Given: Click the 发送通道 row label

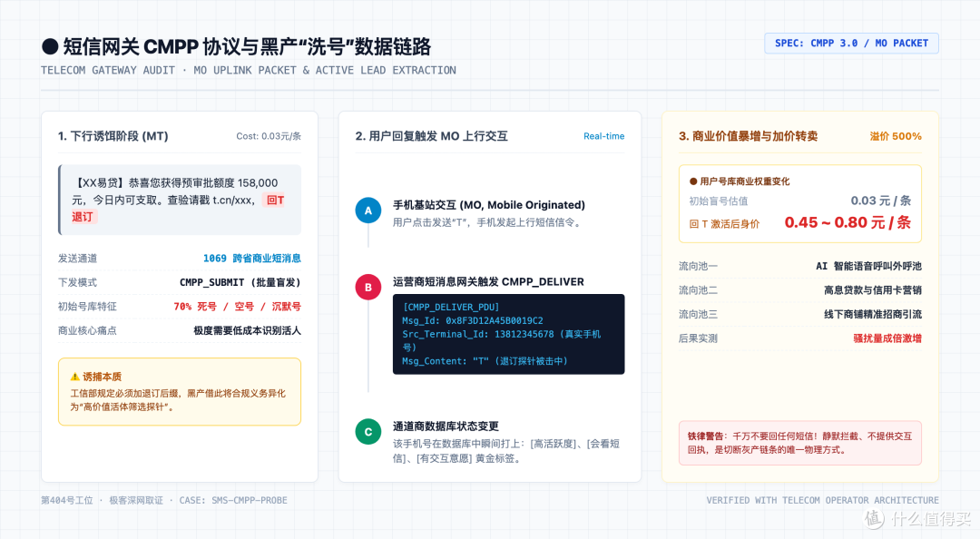Looking at the screenshot, I should (77, 259).
